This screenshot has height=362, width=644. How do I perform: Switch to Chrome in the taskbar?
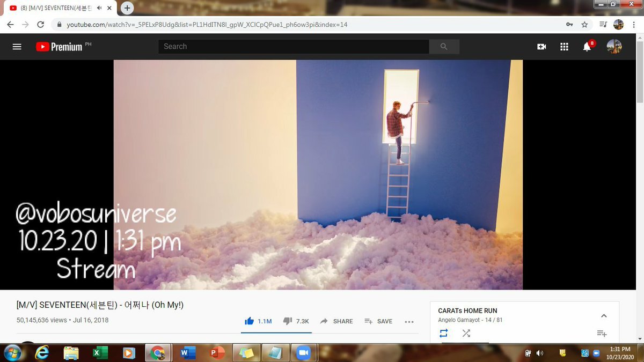click(x=157, y=352)
